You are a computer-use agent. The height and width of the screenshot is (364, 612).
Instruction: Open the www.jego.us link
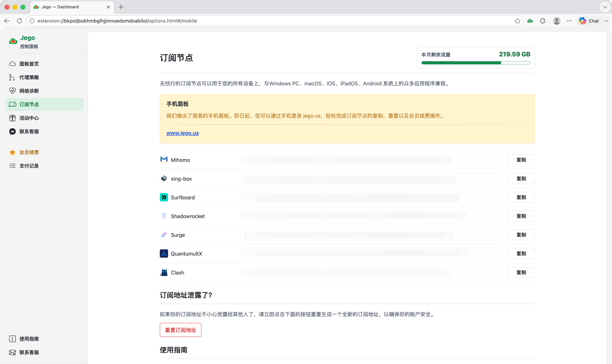coord(182,133)
